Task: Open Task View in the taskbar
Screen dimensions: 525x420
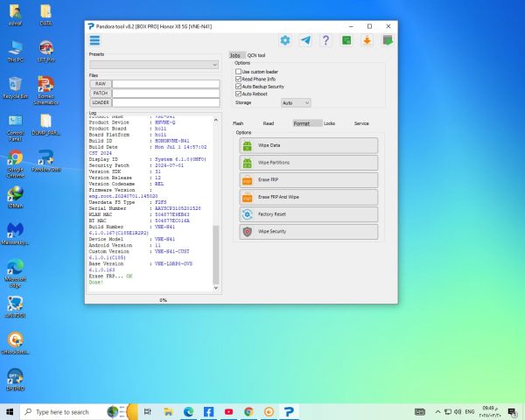Action: 148,411
